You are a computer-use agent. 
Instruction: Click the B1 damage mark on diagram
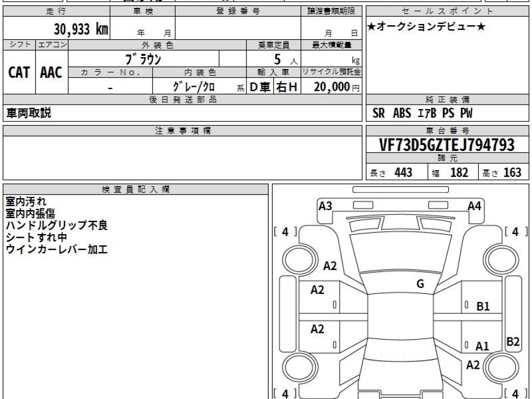[x=483, y=306]
